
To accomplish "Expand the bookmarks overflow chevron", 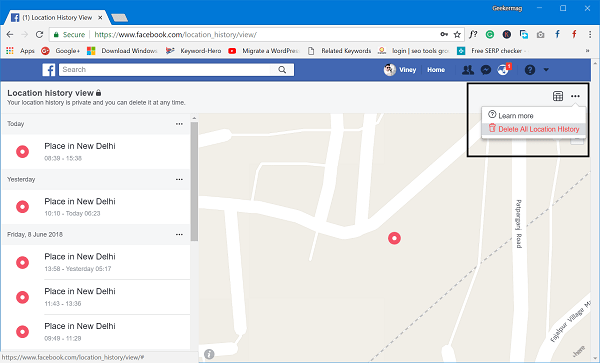I will [588, 51].
